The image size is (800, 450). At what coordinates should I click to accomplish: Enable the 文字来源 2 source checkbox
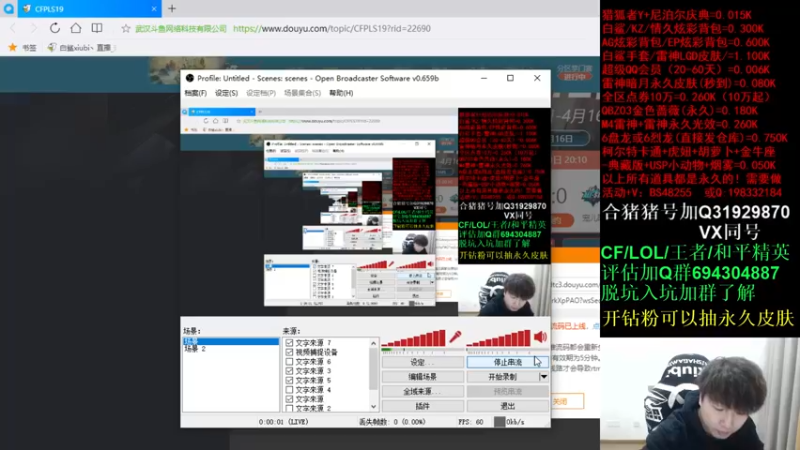pos(289,408)
